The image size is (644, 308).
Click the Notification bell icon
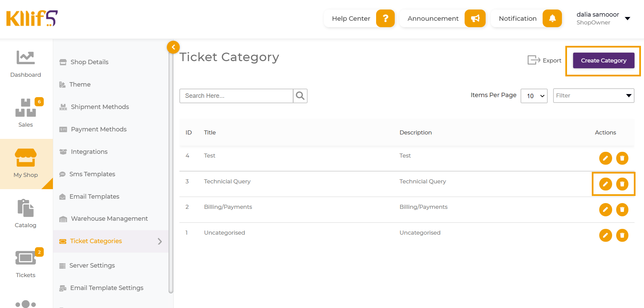tap(552, 18)
